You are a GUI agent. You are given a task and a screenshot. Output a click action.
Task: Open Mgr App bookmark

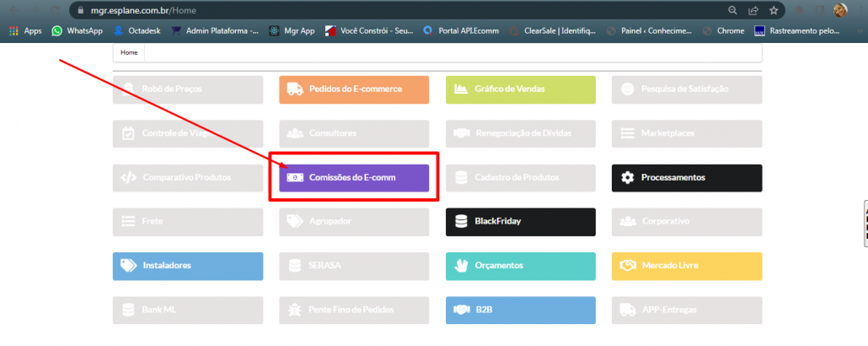(x=292, y=30)
